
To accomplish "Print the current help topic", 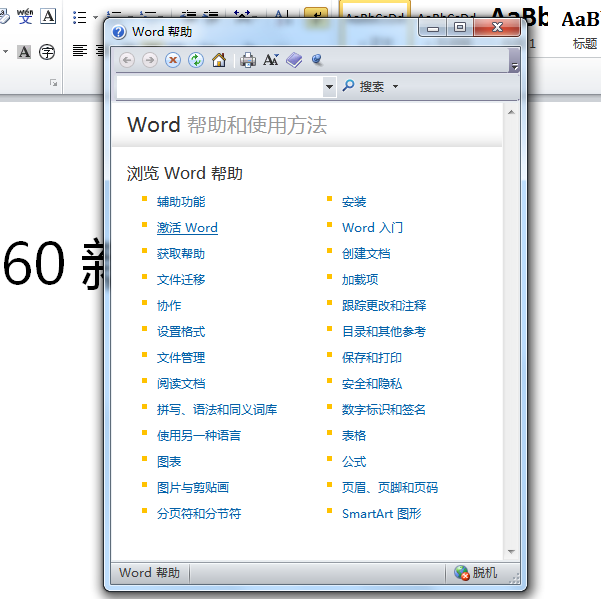I will tap(248, 60).
